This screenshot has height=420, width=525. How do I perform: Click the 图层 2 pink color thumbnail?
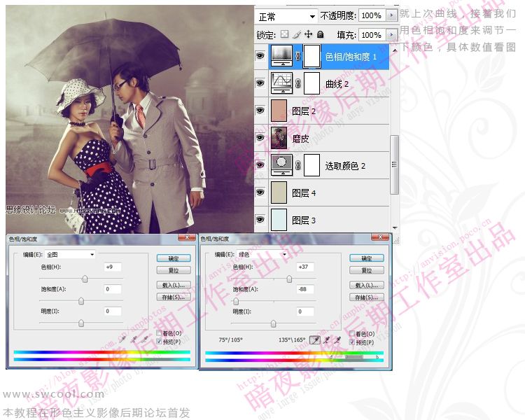coord(279,111)
